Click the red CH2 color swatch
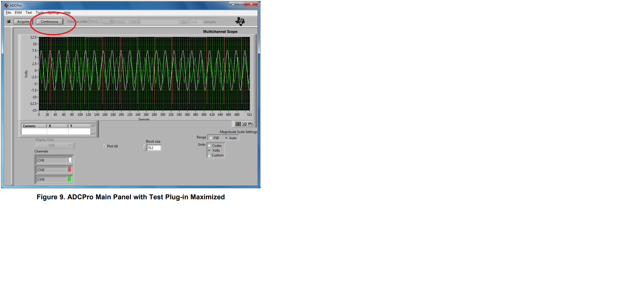 [70, 170]
